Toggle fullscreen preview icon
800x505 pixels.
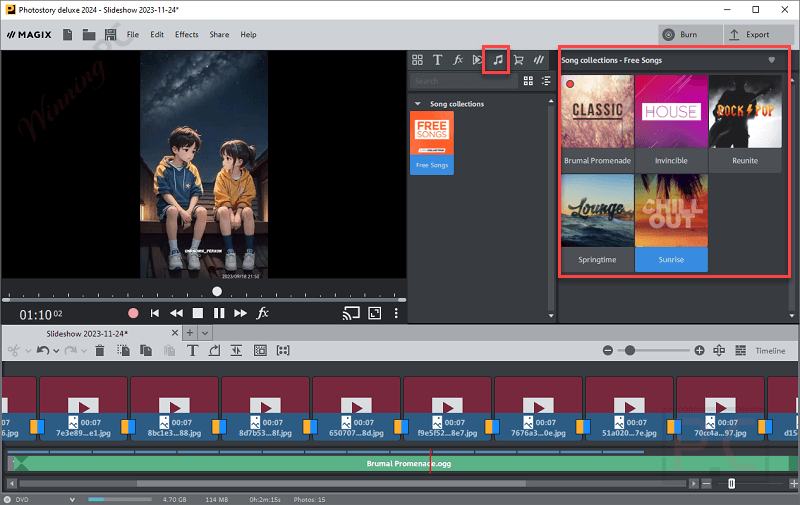click(x=374, y=313)
